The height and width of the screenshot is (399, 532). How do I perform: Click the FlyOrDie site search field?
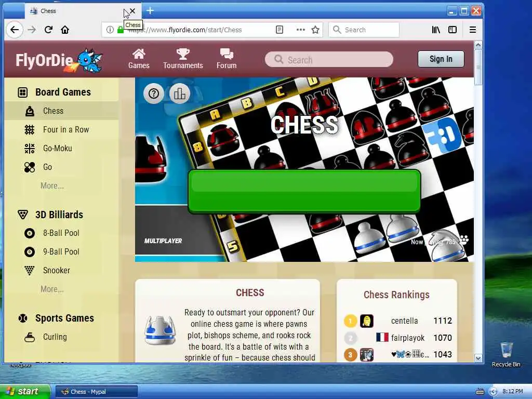[329, 60]
